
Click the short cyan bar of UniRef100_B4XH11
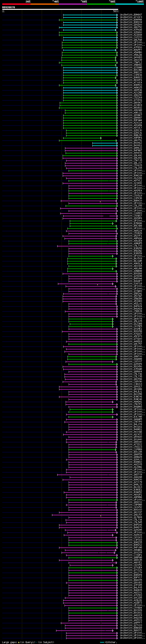(105, 146)
